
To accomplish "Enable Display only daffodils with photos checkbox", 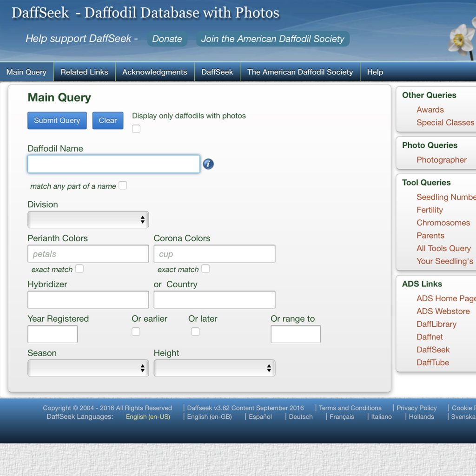I will (x=136, y=129).
